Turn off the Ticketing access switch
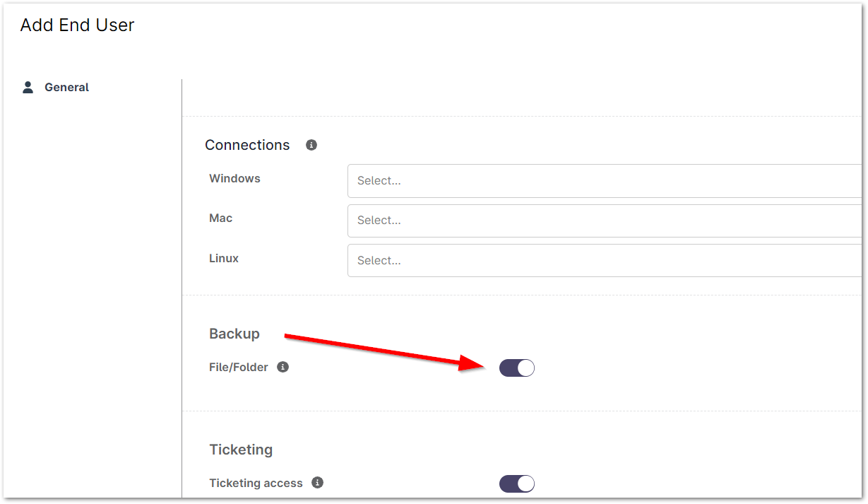 (x=517, y=484)
